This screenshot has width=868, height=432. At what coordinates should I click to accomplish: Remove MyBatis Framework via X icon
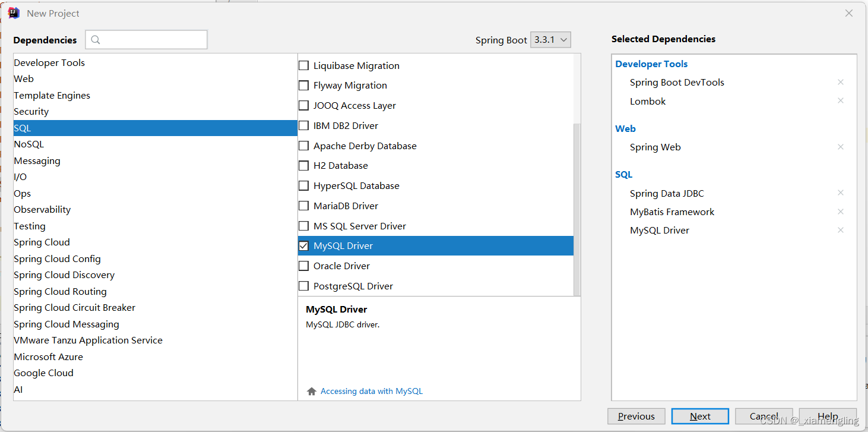pyautogui.click(x=840, y=212)
